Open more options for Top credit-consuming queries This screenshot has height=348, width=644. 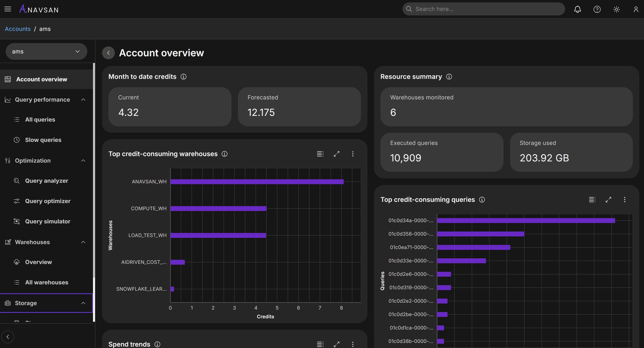[625, 200]
